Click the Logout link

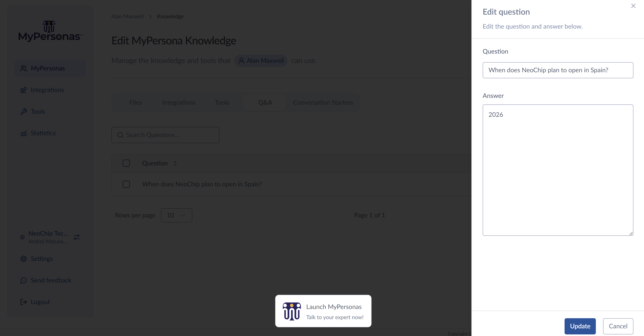click(50, 302)
